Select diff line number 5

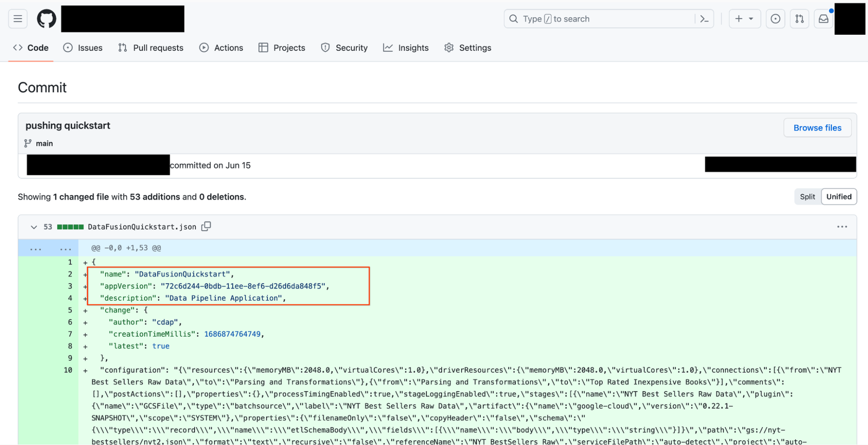click(69, 310)
